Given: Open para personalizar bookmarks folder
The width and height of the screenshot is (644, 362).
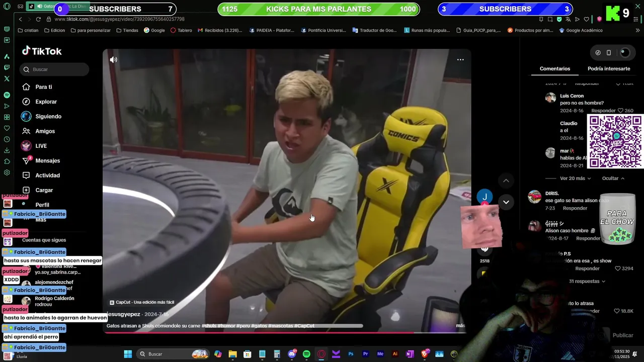Looking at the screenshot, I should click(91, 30).
